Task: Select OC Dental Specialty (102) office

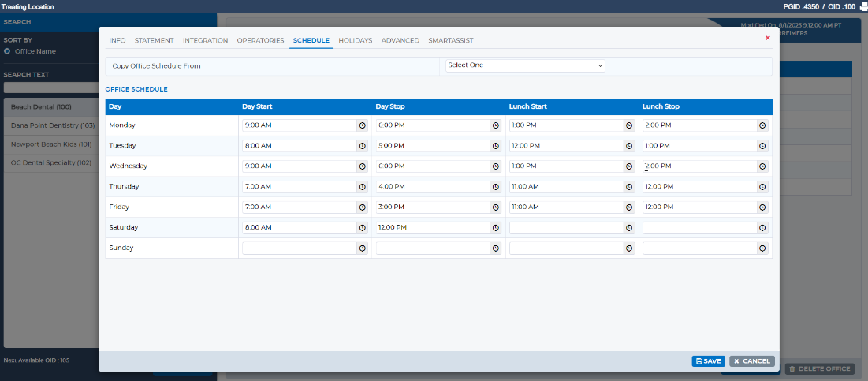Action: pos(51,162)
